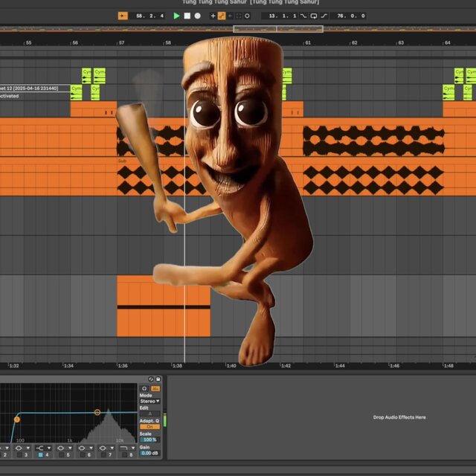Click the EQ Eight Hot-Swap preset icon

coord(151,379)
